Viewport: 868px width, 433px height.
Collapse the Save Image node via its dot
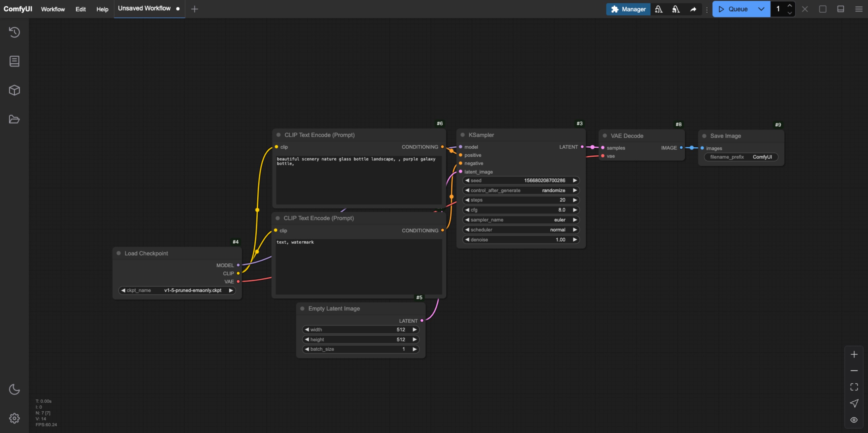coord(704,136)
